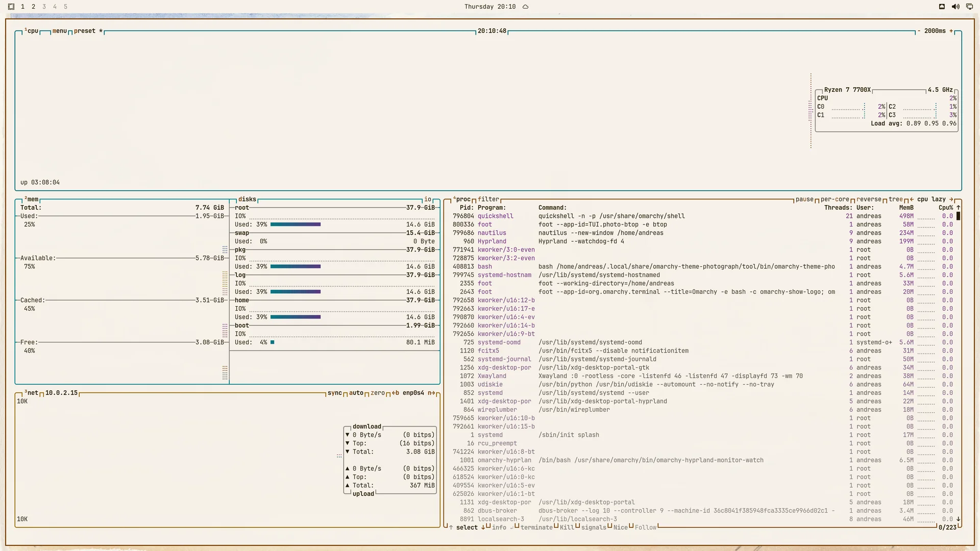
Task: Click the select up arrow in proc footer
Action: tap(451, 528)
